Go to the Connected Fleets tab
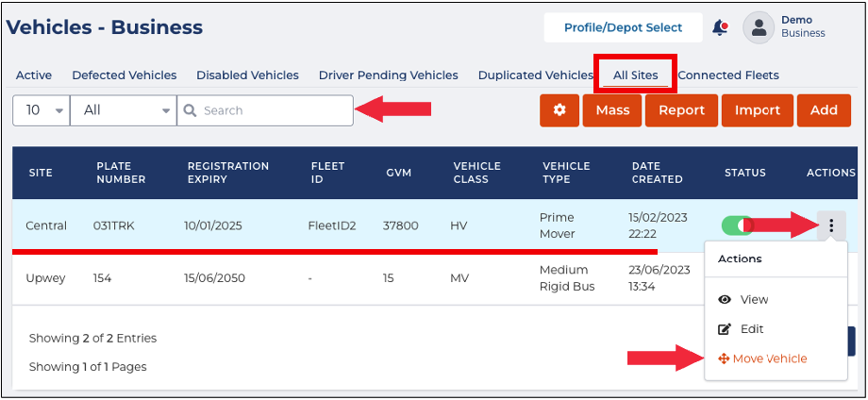Viewport: 868px width, 400px height. point(728,75)
